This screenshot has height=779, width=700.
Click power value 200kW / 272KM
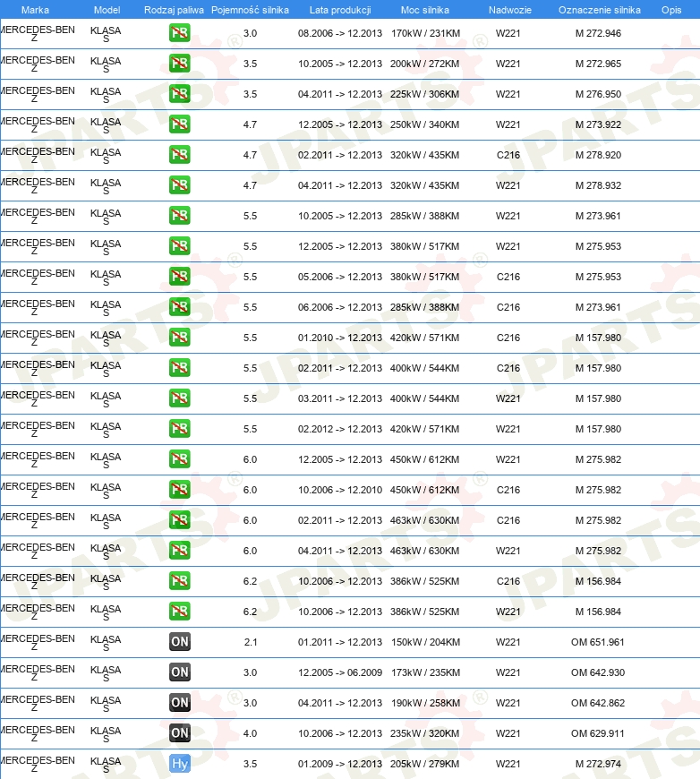click(425, 64)
